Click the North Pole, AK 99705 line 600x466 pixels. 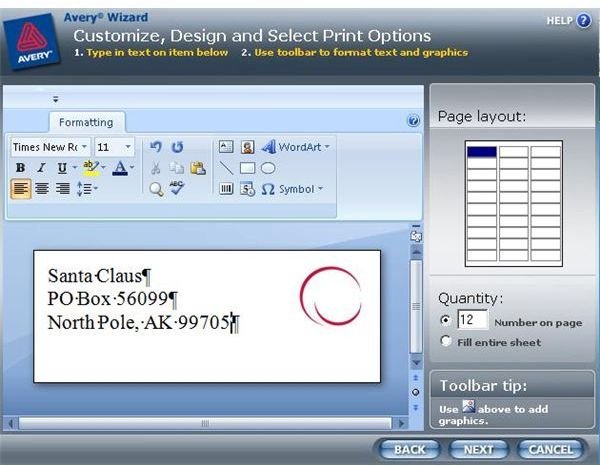tap(143, 322)
